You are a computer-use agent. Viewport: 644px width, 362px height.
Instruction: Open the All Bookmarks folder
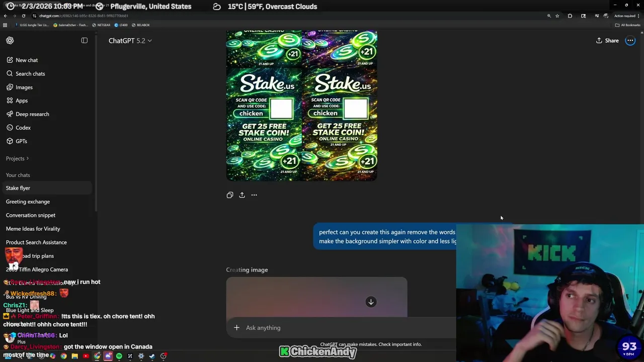(x=627, y=25)
